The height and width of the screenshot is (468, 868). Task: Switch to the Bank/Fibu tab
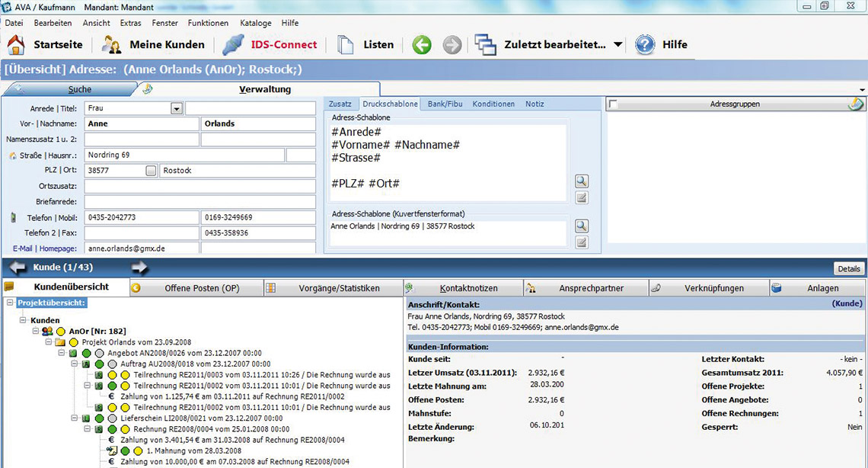click(x=445, y=104)
